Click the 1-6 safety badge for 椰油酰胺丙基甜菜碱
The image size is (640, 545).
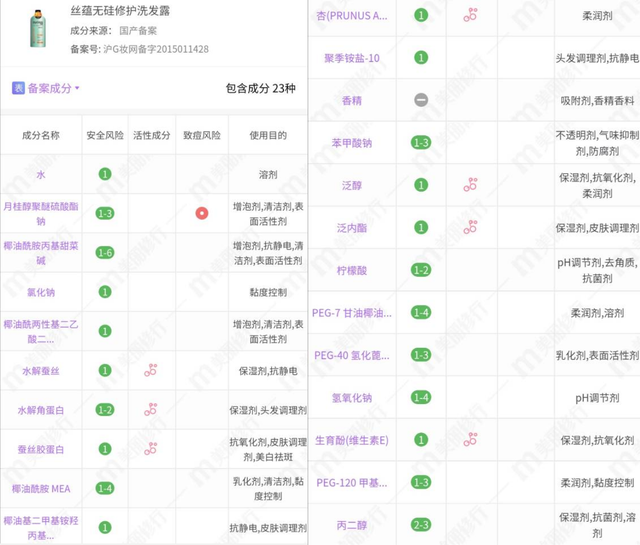[x=105, y=252]
